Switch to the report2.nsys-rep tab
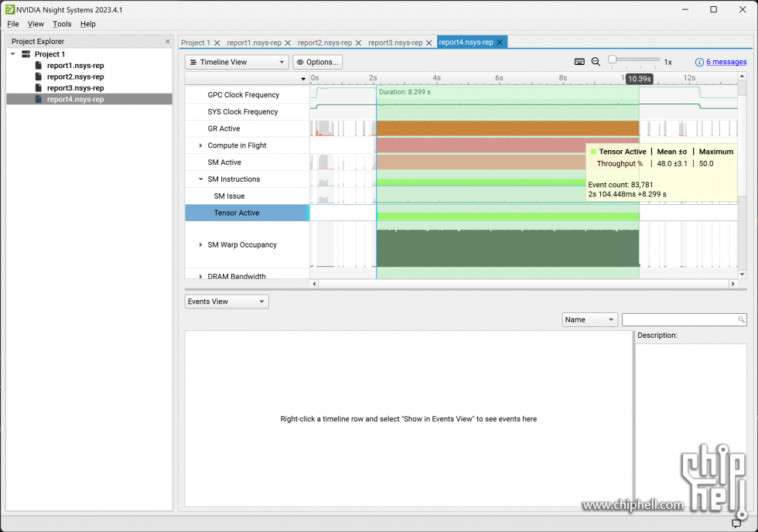 325,43
